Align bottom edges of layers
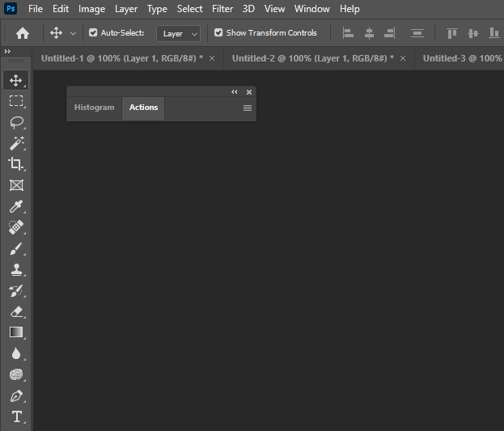The image size is (504, 431). coord(494,33)
